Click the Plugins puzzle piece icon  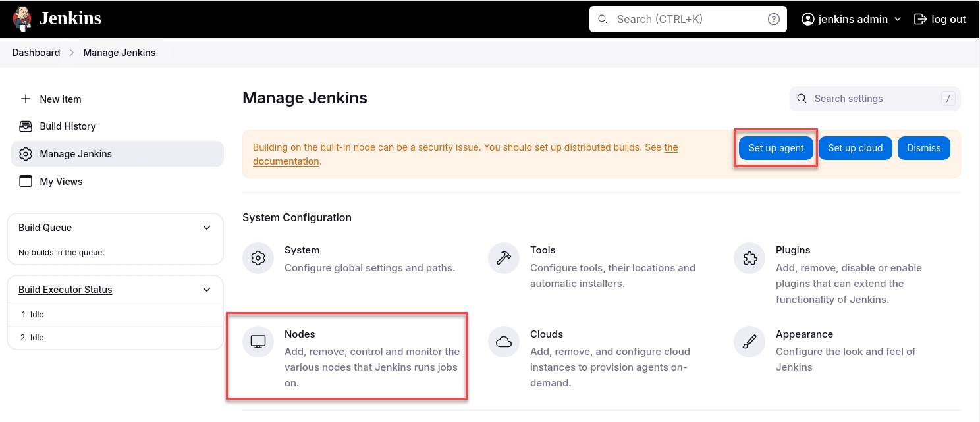[x=749, y=258]
